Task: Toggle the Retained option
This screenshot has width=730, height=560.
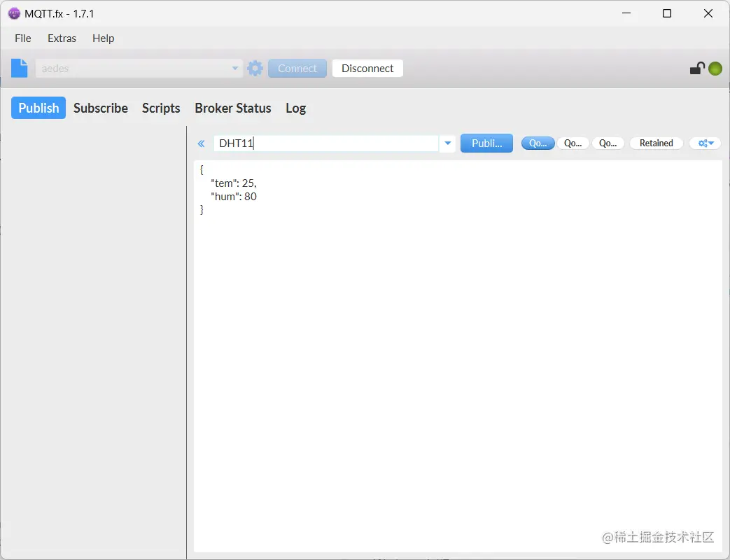Action: click(656, 143)
